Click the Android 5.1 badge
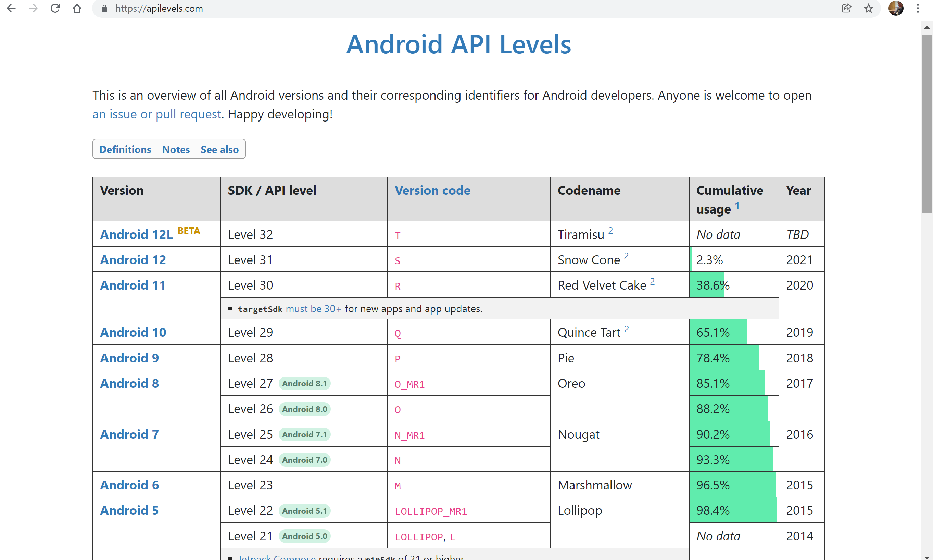Image resolution: width=933 pixels, height=560 pixels. point(305,511)
